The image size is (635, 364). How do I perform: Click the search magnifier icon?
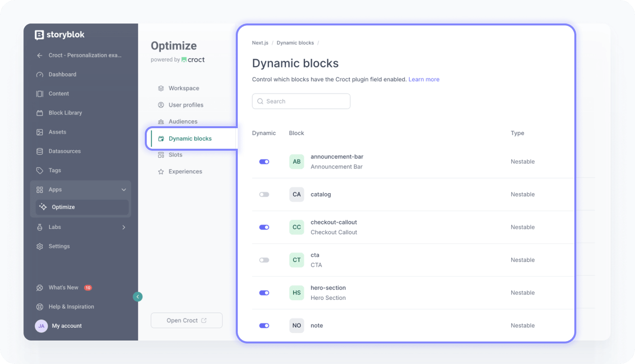[x=260, y=101]
